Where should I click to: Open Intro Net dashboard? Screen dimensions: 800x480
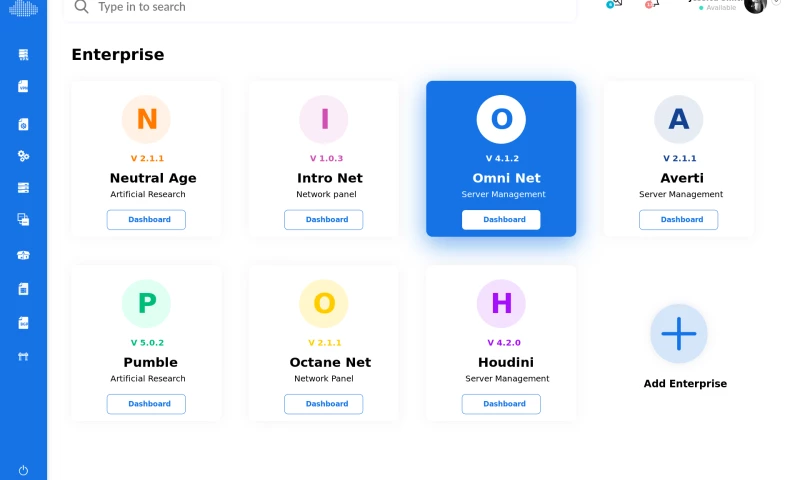324,220
